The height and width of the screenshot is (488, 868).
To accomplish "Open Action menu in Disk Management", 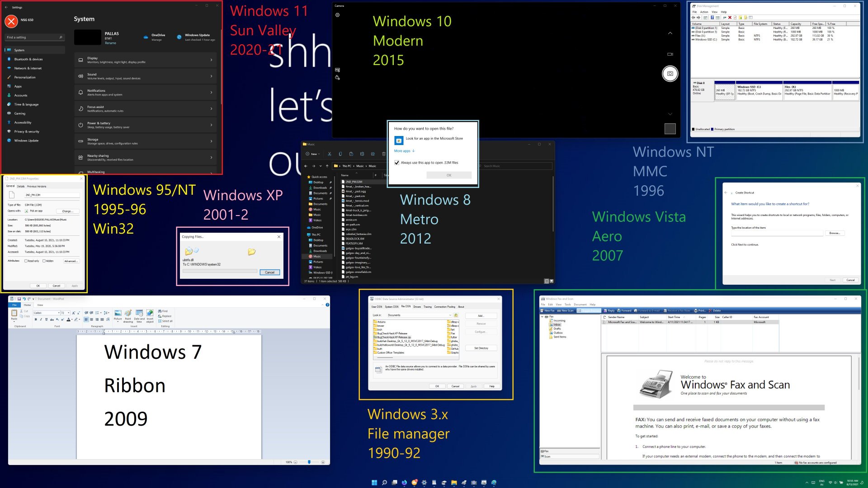I will coord(704,12).
